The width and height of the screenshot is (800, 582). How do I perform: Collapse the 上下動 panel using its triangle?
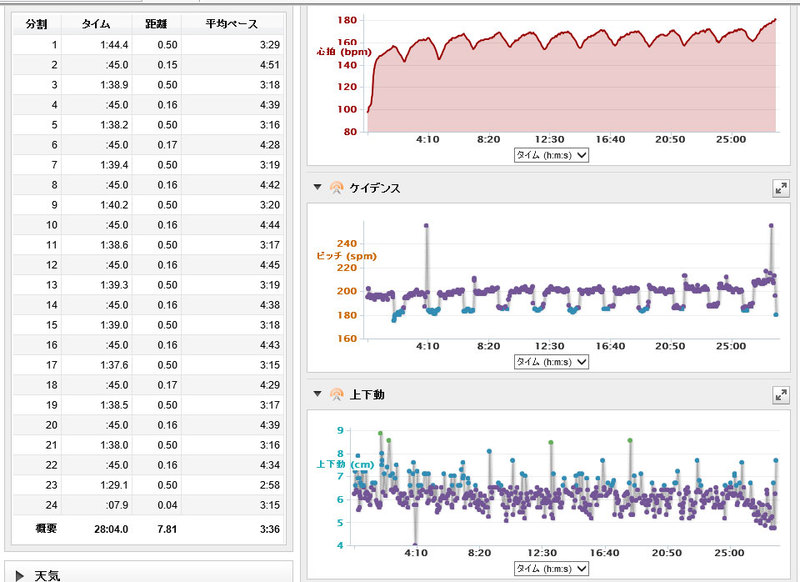tap(318, 395)
